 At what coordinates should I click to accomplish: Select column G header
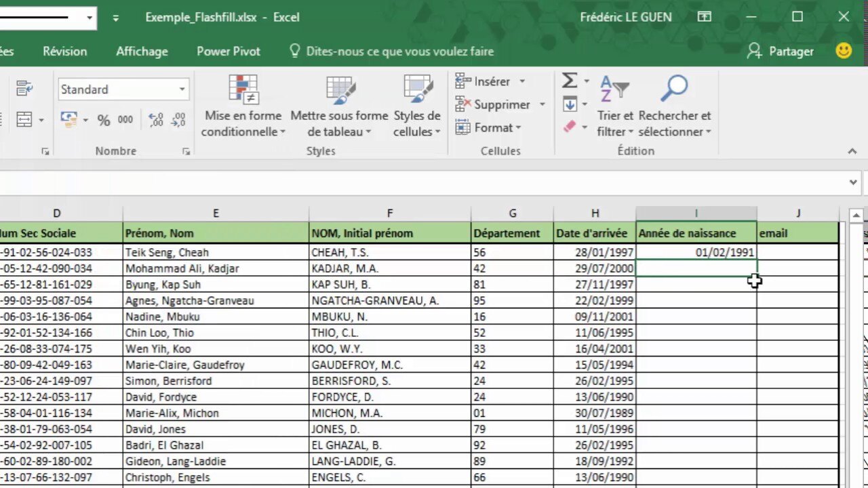click(x=513, y=213)
